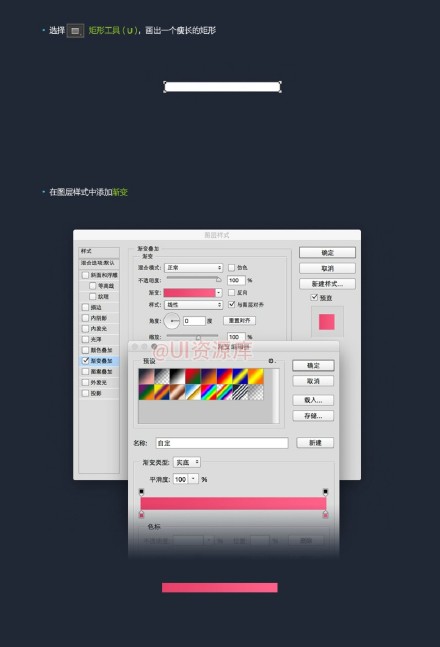Click 确定 (OK) in Layer Style dialog
This screenshot has width=440, height=647.
(327, 253)
